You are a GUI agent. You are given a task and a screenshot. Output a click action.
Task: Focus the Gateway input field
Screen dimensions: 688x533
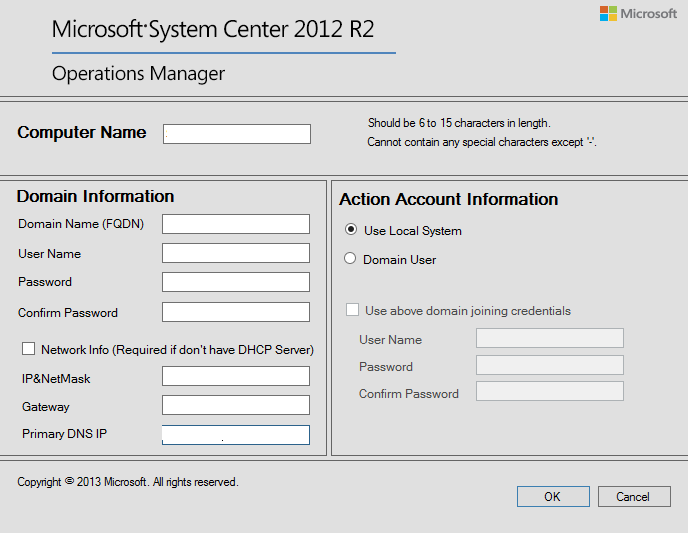(236, 405)
